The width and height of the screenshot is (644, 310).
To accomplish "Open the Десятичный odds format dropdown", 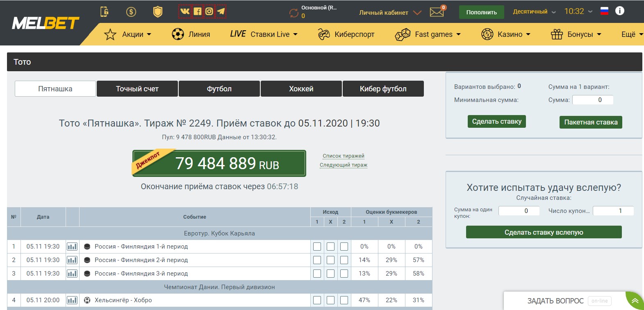I will [x=534, y=11].
